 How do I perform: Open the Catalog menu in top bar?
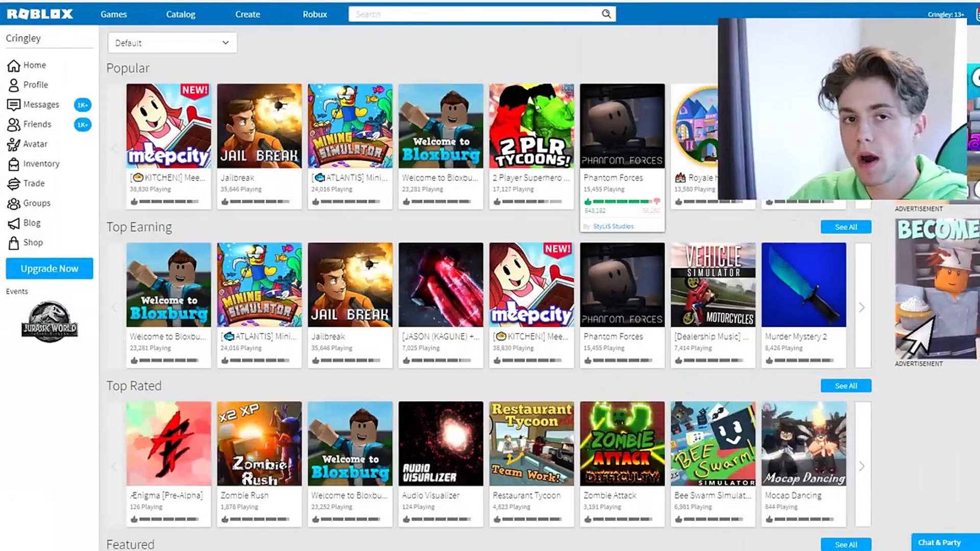pyautogui.click(x=181, y=14)
